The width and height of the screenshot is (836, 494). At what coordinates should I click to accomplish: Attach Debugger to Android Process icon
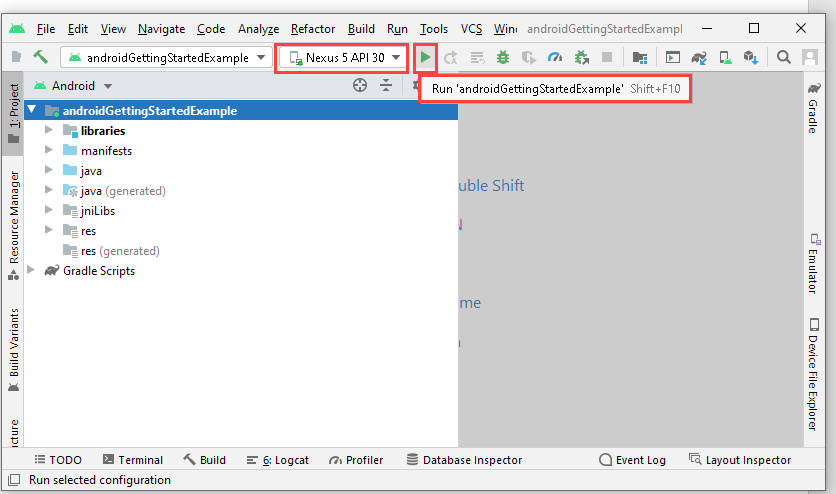(x=581, y=57)
